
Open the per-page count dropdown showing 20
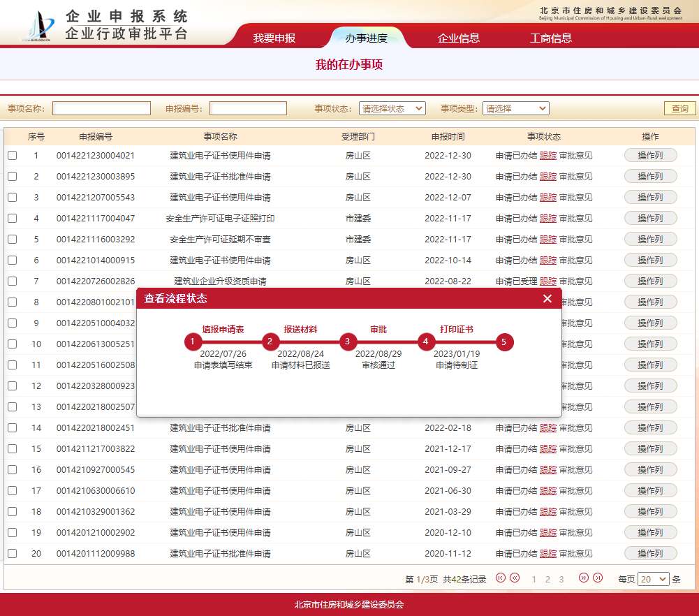point(653,579)
